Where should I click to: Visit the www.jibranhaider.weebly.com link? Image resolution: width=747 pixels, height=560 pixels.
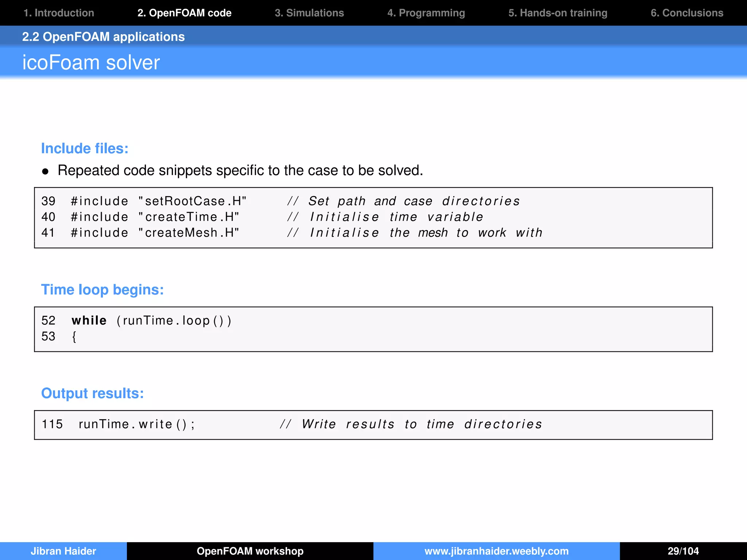coord(496,551)
